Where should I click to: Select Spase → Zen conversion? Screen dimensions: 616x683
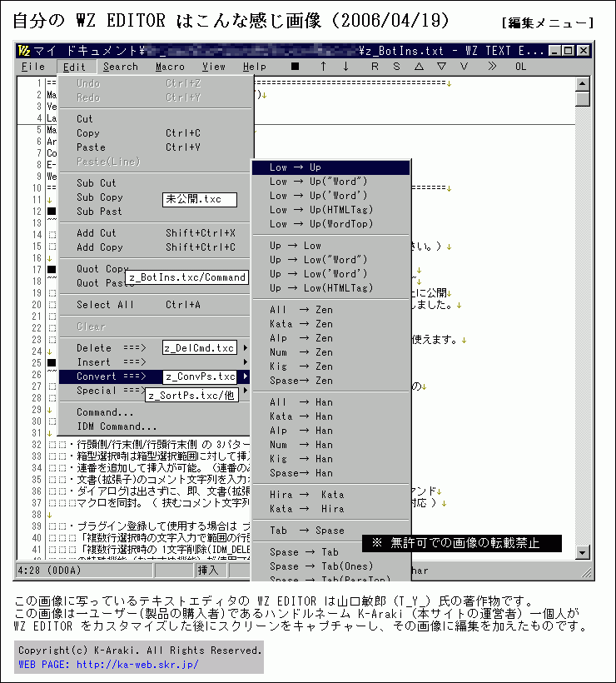point(330,381)
